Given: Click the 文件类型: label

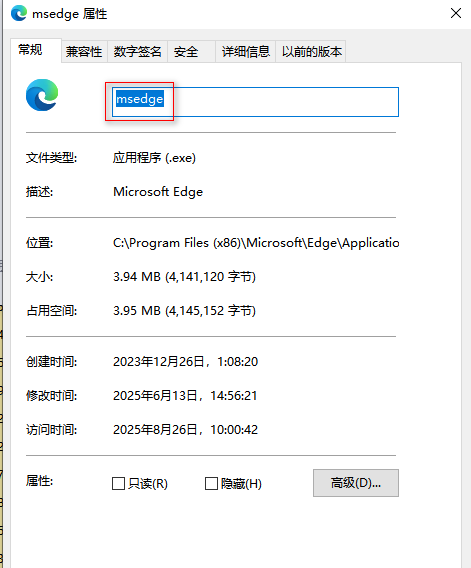Looking at the screenshot, I should (x=51, y=158).
